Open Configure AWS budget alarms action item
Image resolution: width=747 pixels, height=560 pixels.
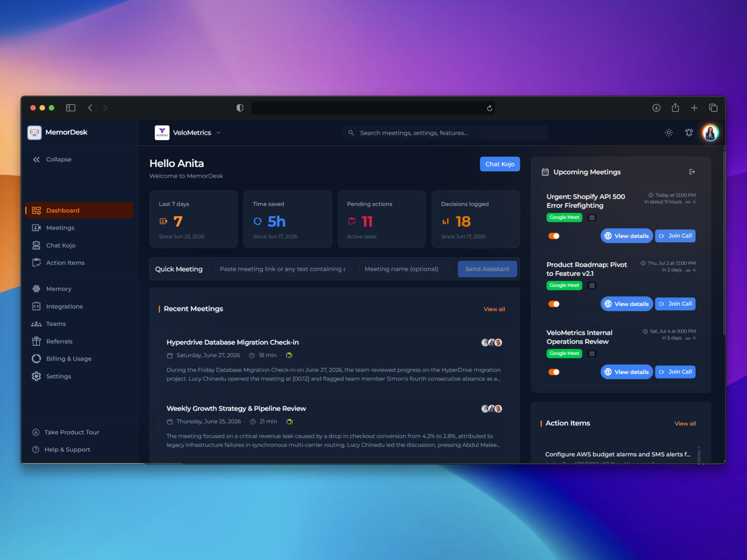pyautogui.click(x=618, y=454)
